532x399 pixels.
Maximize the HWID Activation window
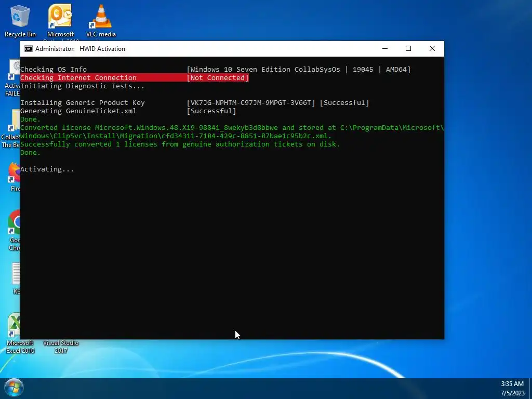[408, 48]
